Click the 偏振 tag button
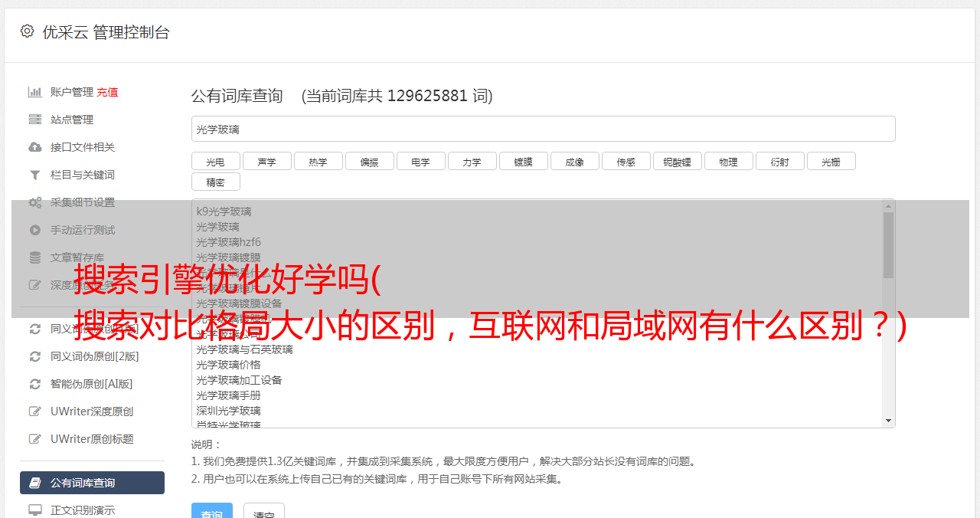This screenshot has height=518, width=980. 369,161
